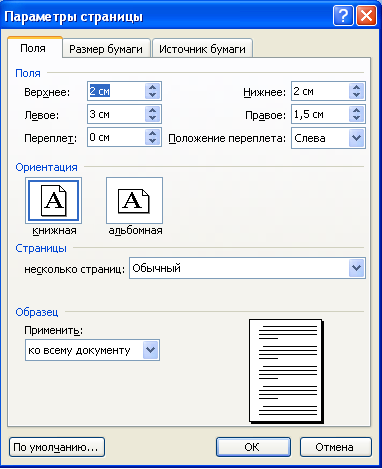The width and height of the screenshot is (382, 469).
Task: Click the Слева gutter position value
Action: tap(310, 138)
